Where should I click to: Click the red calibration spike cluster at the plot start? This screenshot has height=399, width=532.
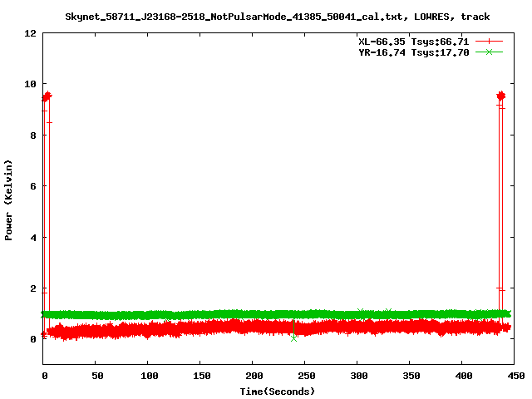[x=47, y=96]
